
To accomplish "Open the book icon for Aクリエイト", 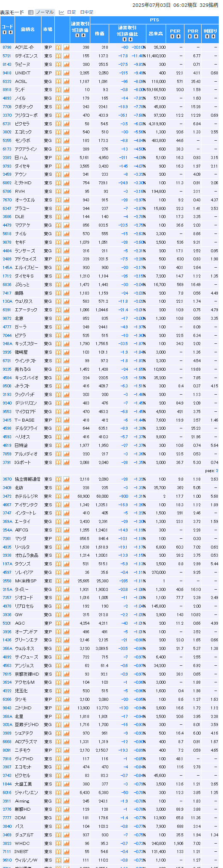I will pyautogui.click(x=59, y=47).
